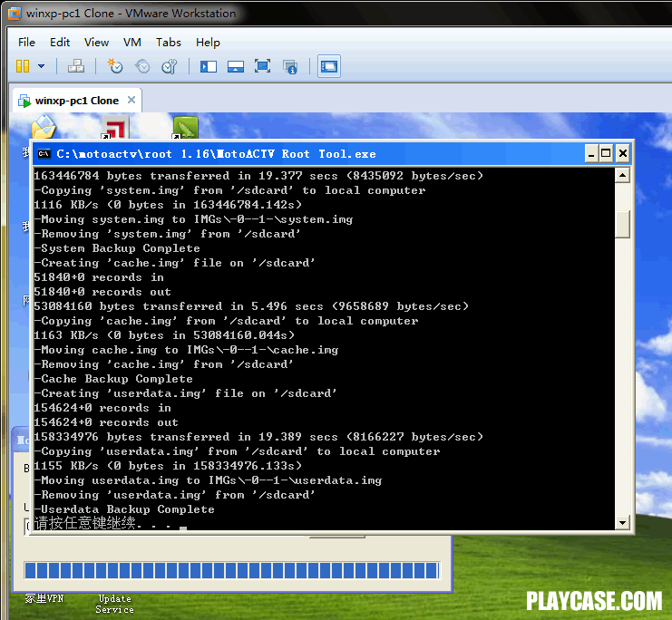Viewport: 672px width, 620px height.
Task: Click the console scrollbar up arrow
Action: [622, 175]
